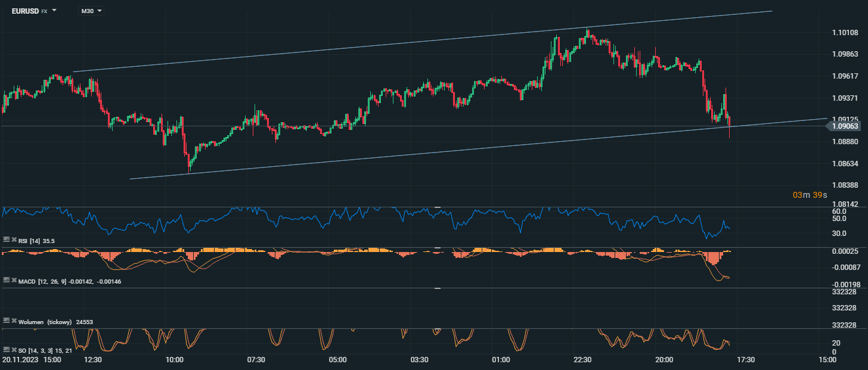Open the M30 timeframe dropdown

(x=91, y=11)
